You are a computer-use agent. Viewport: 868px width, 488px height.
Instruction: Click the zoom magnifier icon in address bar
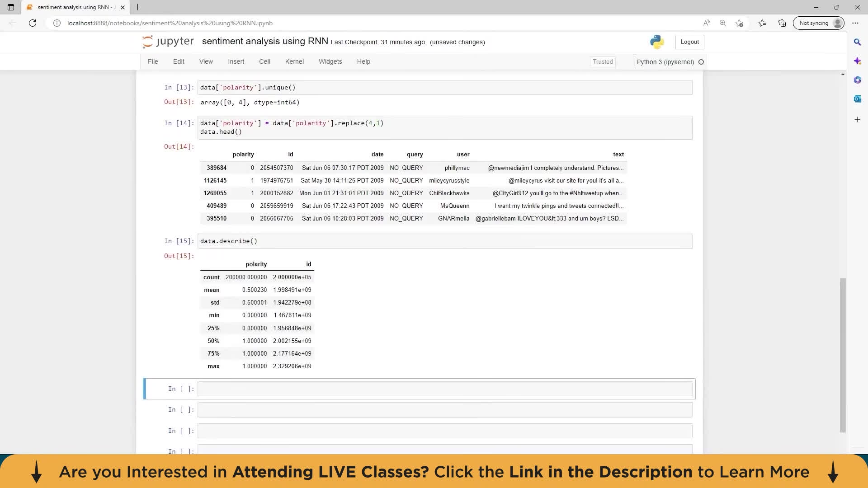coord(723,23)
